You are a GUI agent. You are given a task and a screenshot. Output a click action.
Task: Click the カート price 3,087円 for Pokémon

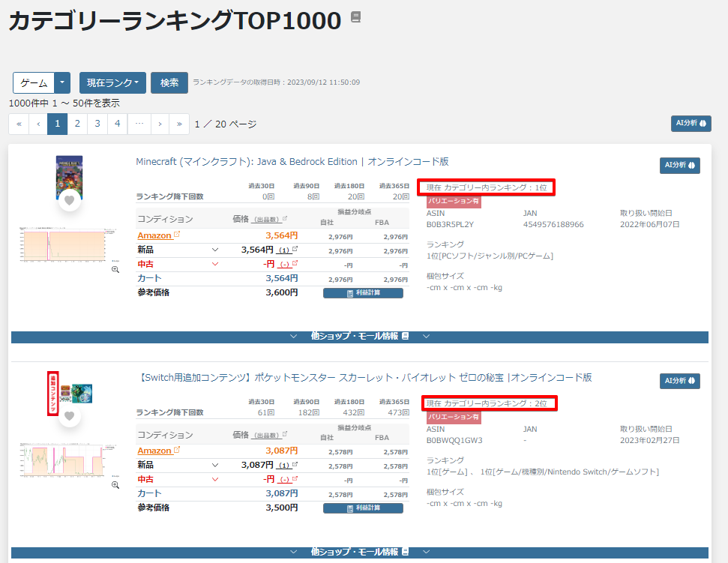coord(282,493)
